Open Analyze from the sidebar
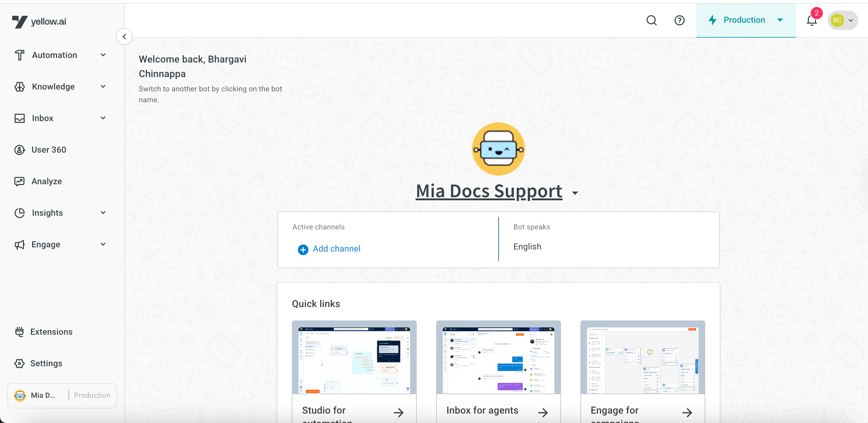The height and width of the screenshot is (423, 868). pyautogui.click(x=46, y=181)
